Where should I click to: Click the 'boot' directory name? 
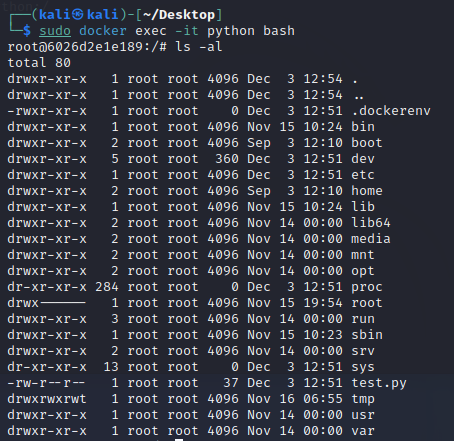tap(367, 143)
